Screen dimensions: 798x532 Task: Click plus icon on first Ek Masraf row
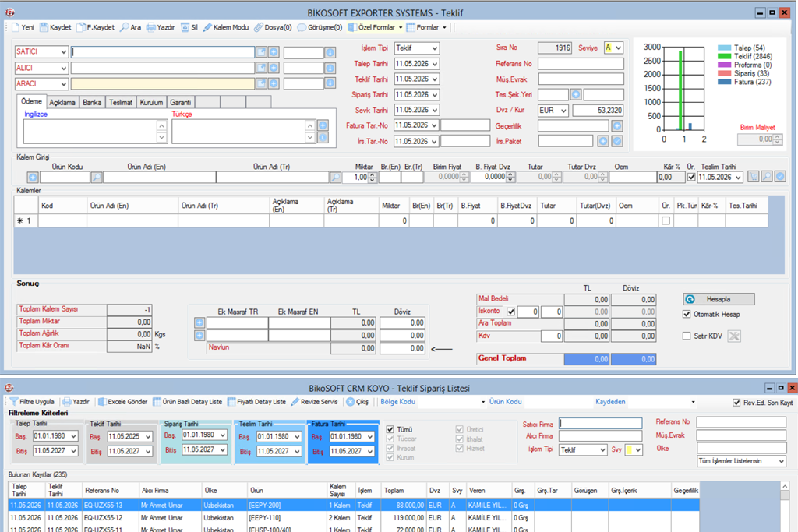point(199,322)
